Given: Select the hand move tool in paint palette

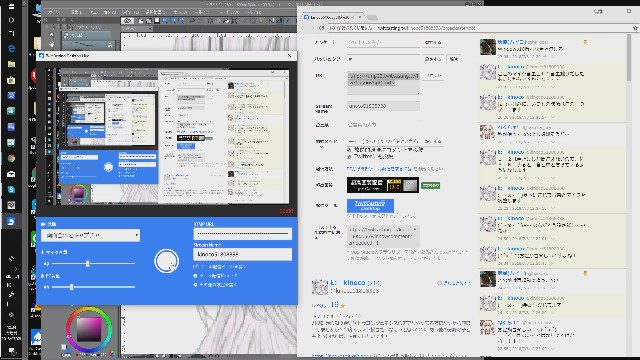Looking at the screenshot, I should (51, 44).
